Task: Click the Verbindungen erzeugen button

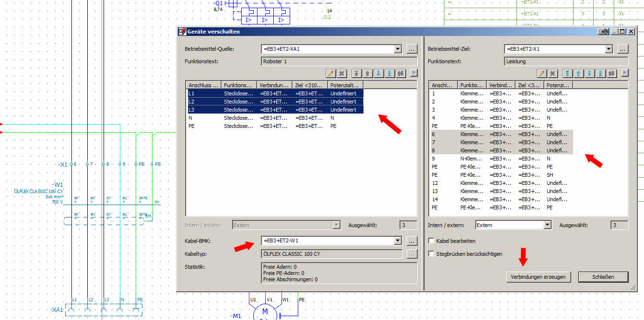Action: (x=538, y=277)
